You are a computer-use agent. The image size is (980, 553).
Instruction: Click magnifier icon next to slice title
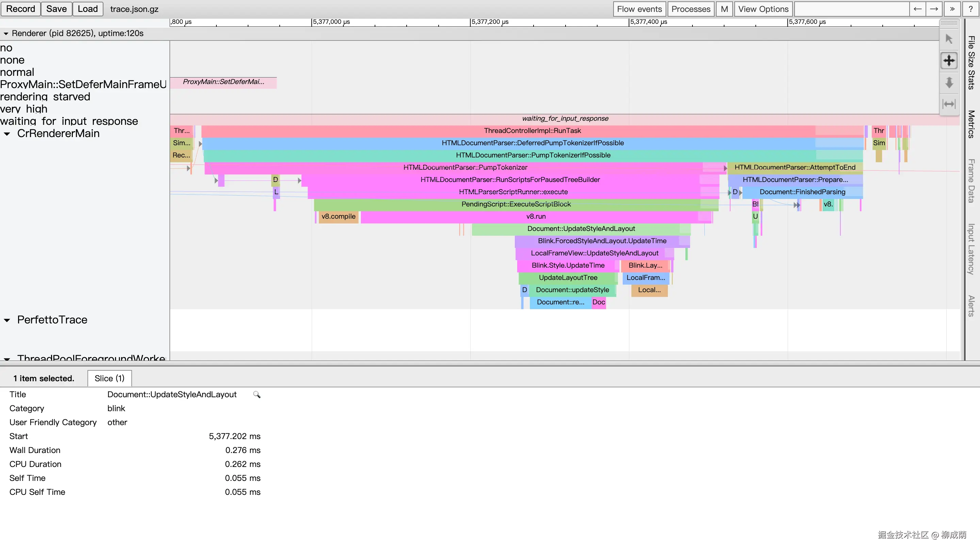257,395
